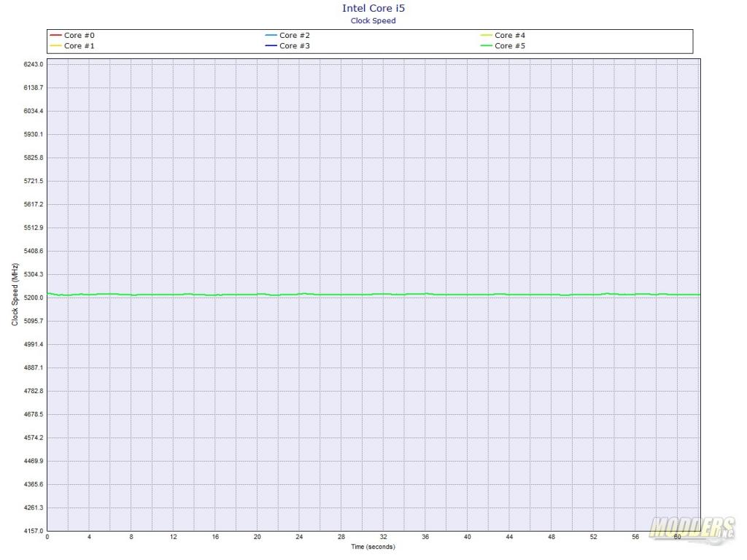The width and height of the screenshot is (747, 560).
Task: Click the "Clock Speed" subtitle under the title
Action: point(373,20)
